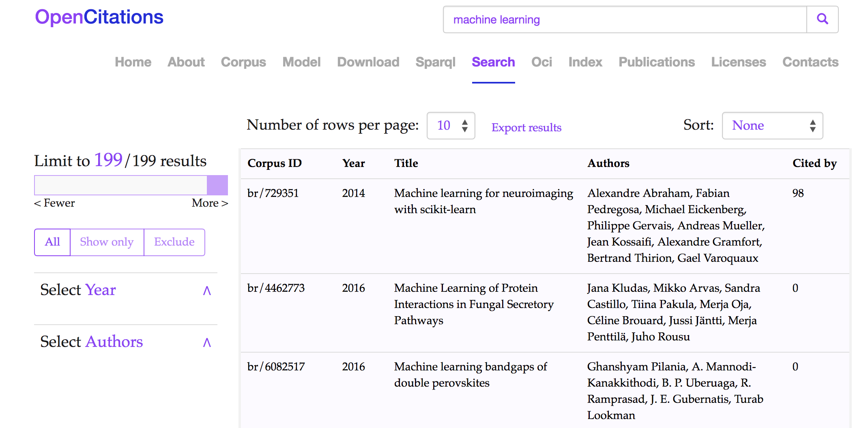Open the Sort dropdown
Image resolution: width=868 pixels, height=428 pixels.
click(x=772, y=126)
